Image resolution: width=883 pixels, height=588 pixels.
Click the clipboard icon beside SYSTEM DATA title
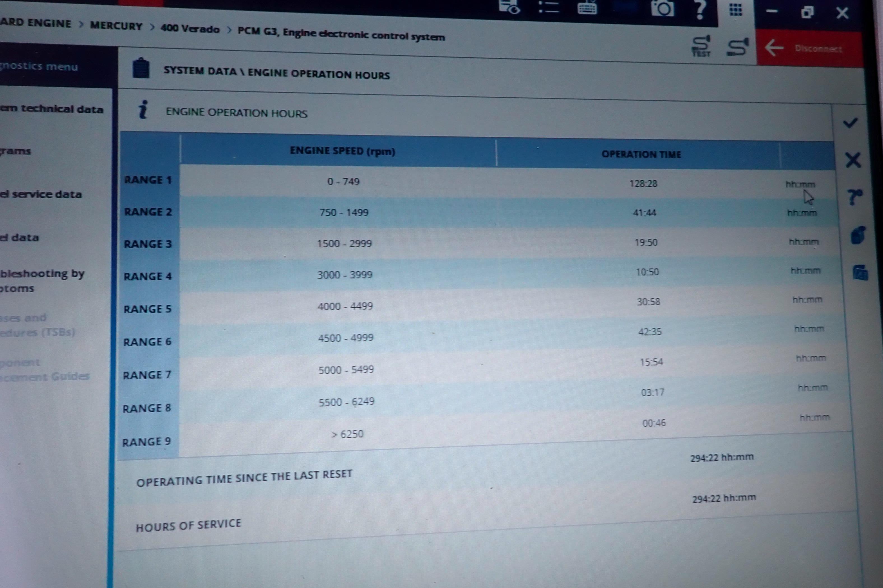tap(141, 68)
